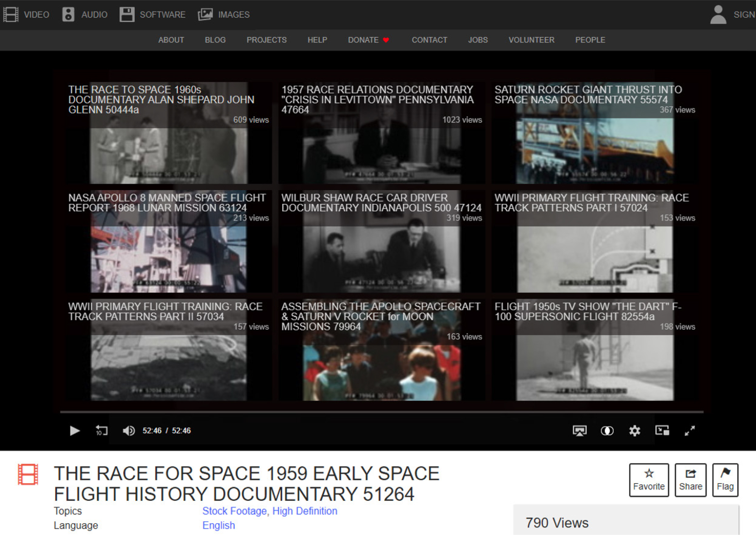Mute the video volume speaker icon
Image resolution: width=756 pixels, height=535 pixels.
[x=128, y=431]
